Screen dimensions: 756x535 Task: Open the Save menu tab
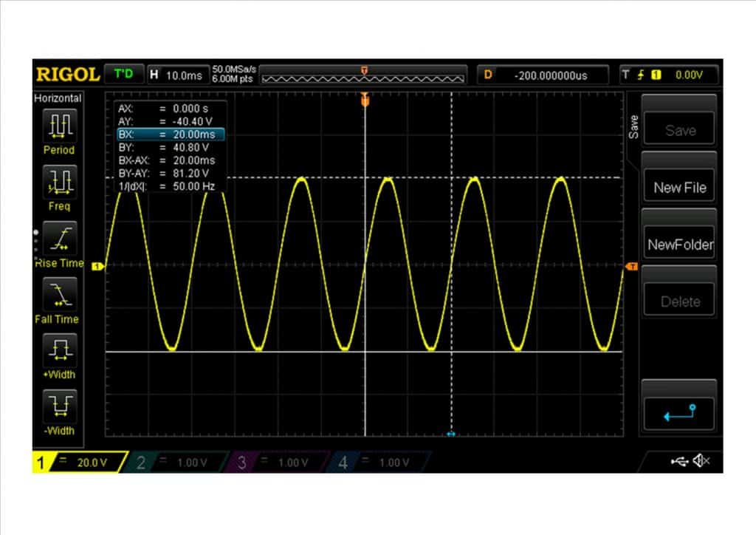point(633,127)
